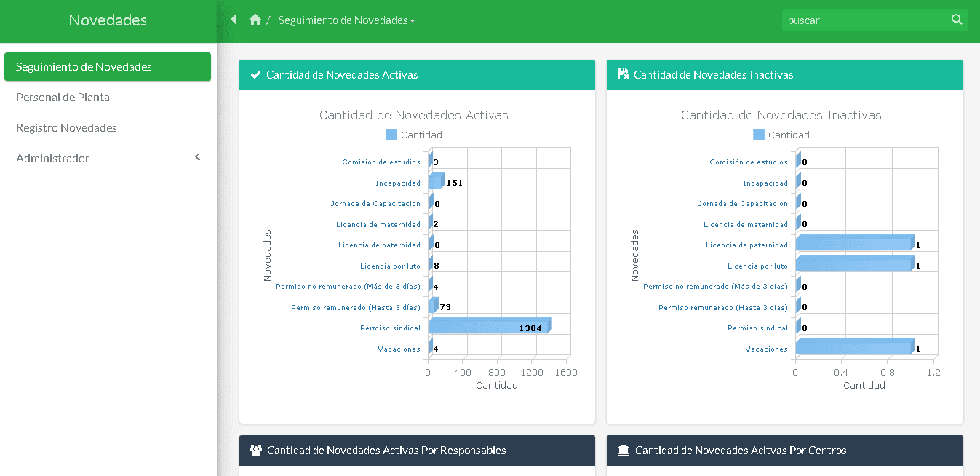
Task: Open Administrador in the sidebar
Action: [x=53, y=159]
